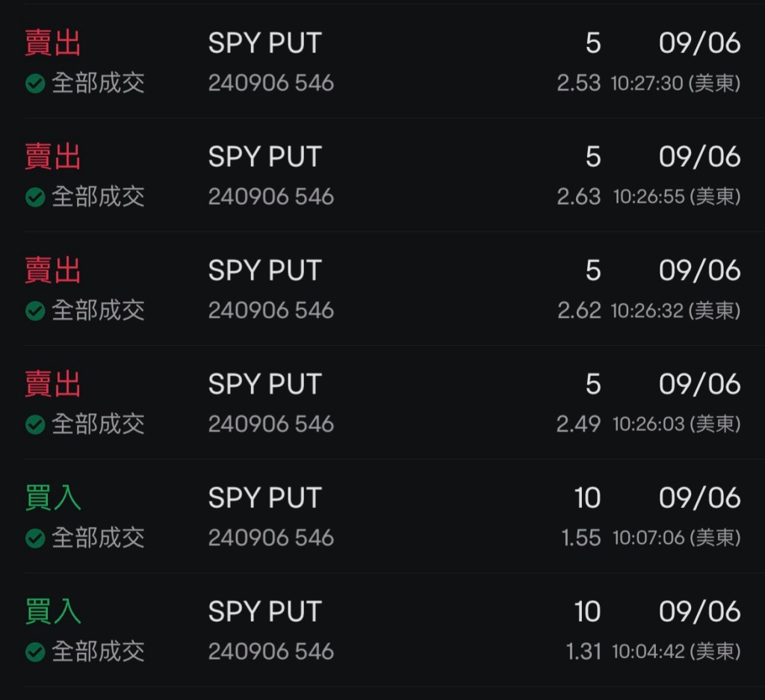The height and width of the screenshot is (700, 765).
Task: Click SPY PUT title on the 10:26:32 order
Action: [264, 270]
